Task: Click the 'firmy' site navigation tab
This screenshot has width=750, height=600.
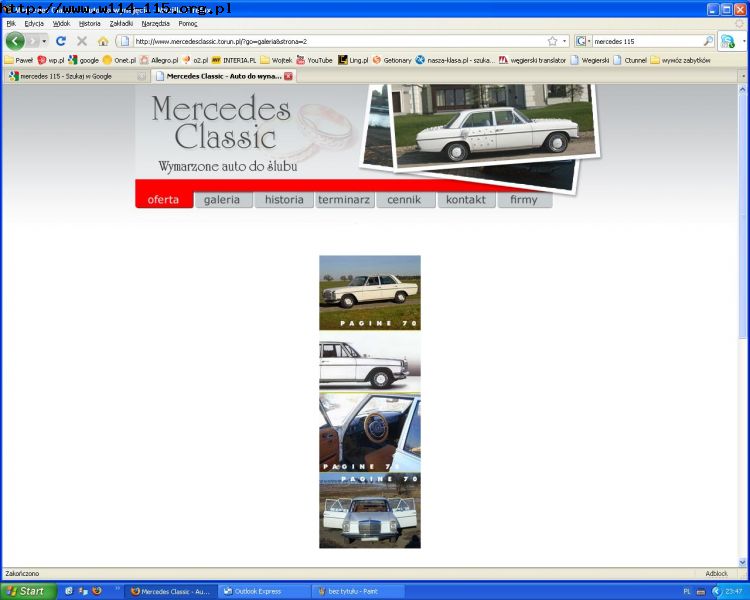Action: [524, 200]
